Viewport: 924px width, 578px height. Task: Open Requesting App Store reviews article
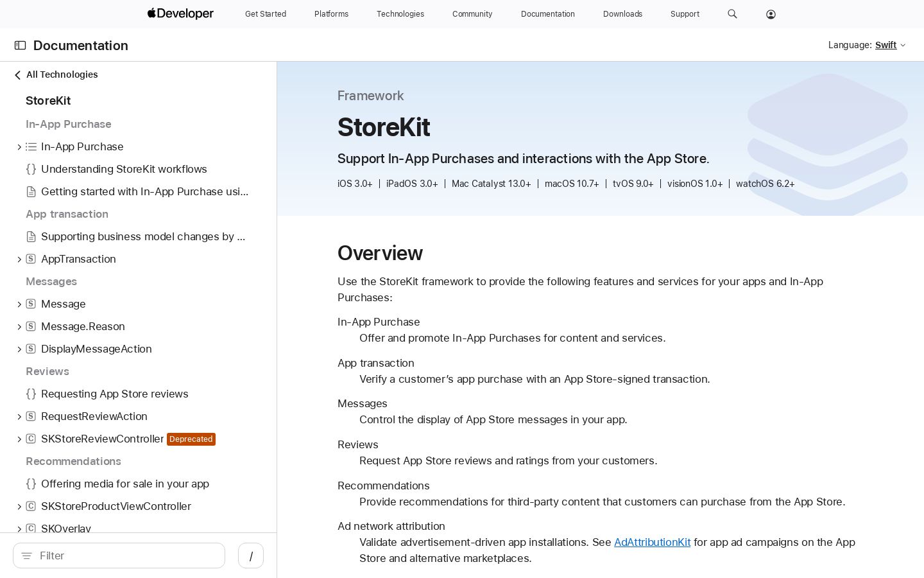pos(115,394)
